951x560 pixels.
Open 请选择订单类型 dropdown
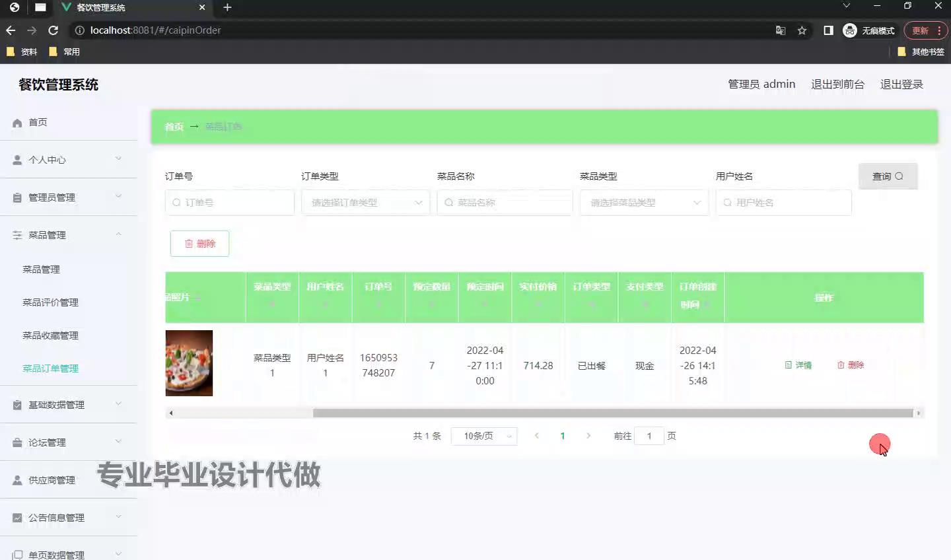click(x=365, y=203)
